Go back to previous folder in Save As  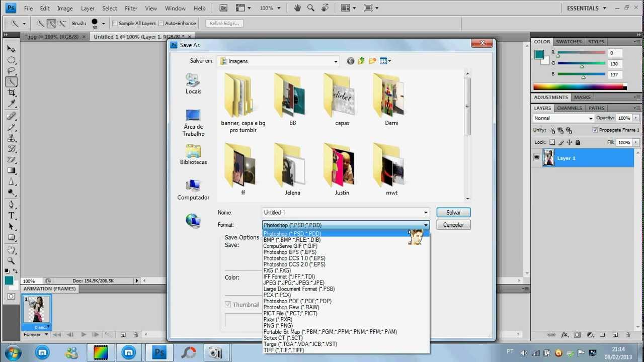tap(351, 61)
